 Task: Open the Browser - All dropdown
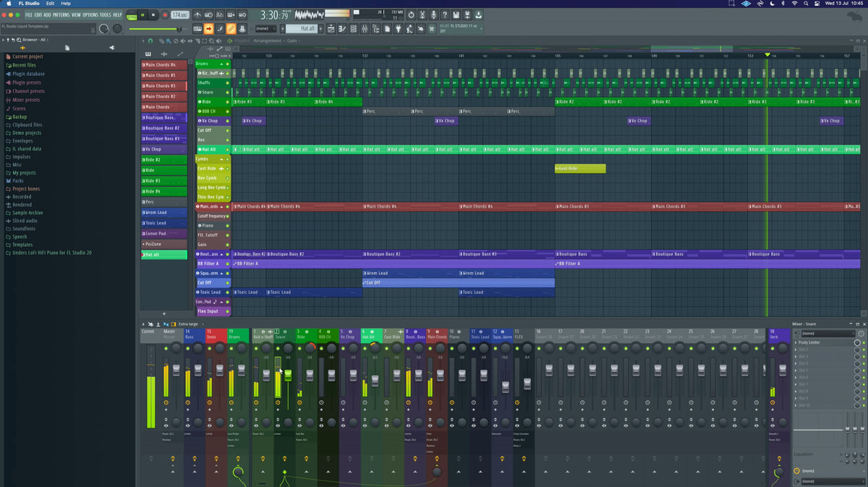coord(34,40)
